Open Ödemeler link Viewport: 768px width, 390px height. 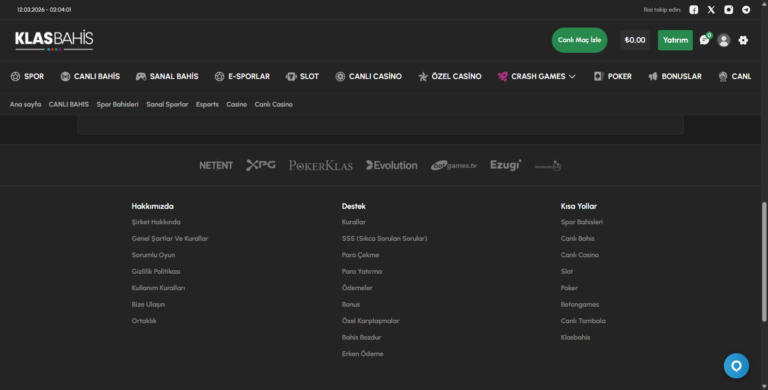click(x=357, y=288)
